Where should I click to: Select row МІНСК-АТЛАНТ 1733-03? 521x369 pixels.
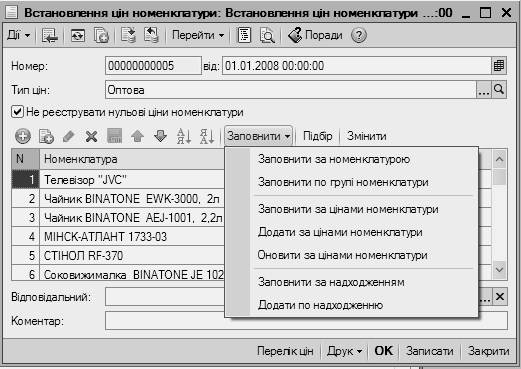pyautogui.click(x=118, y=237)
